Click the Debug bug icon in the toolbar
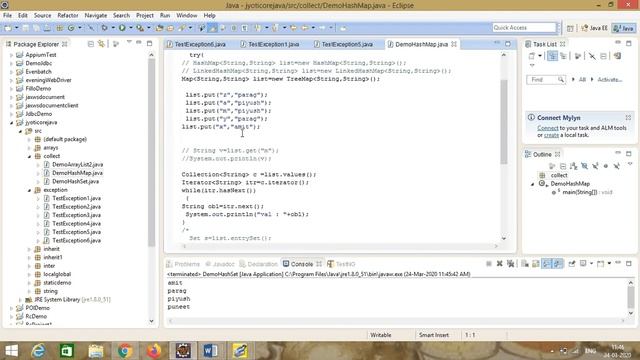 click(x=104, y=28)
